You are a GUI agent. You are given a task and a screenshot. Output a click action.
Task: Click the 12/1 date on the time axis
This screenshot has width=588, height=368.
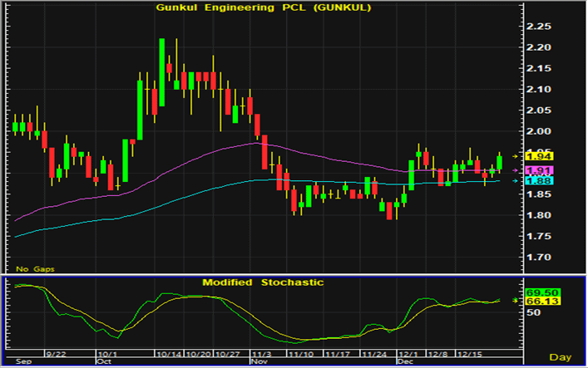click(x=408, y=355)
